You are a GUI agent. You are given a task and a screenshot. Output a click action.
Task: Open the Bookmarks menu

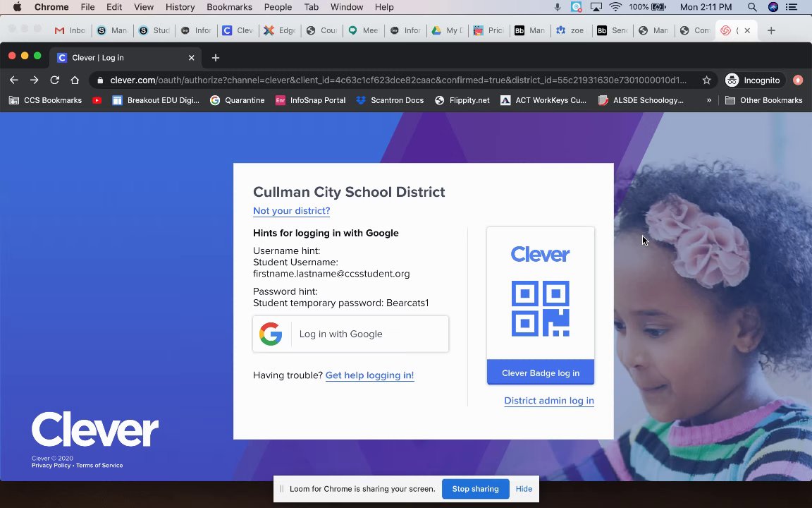pos(229,7)
